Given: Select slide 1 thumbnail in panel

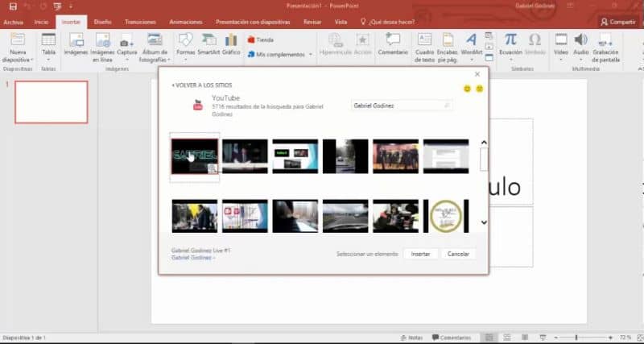Looking at the screenshot, I should coord(52,102).
